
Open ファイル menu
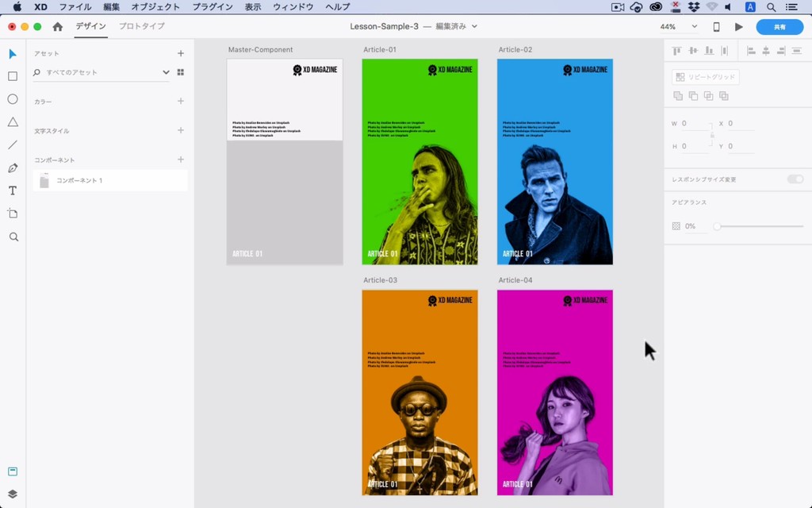[75, 6]
